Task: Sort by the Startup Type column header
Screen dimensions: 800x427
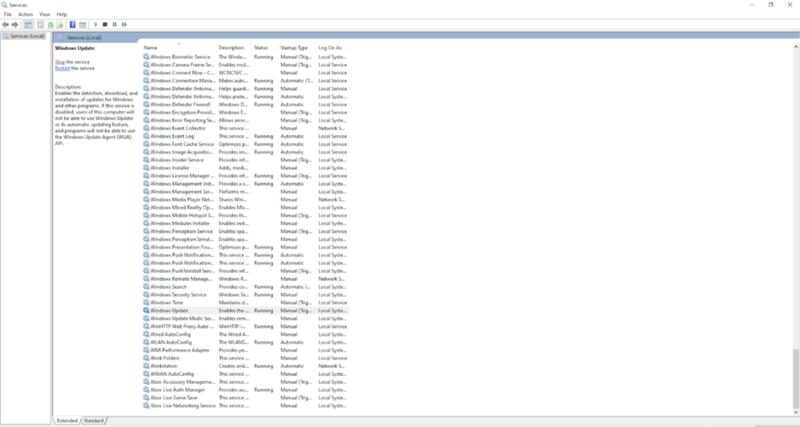Action: [x=297, y=47]
